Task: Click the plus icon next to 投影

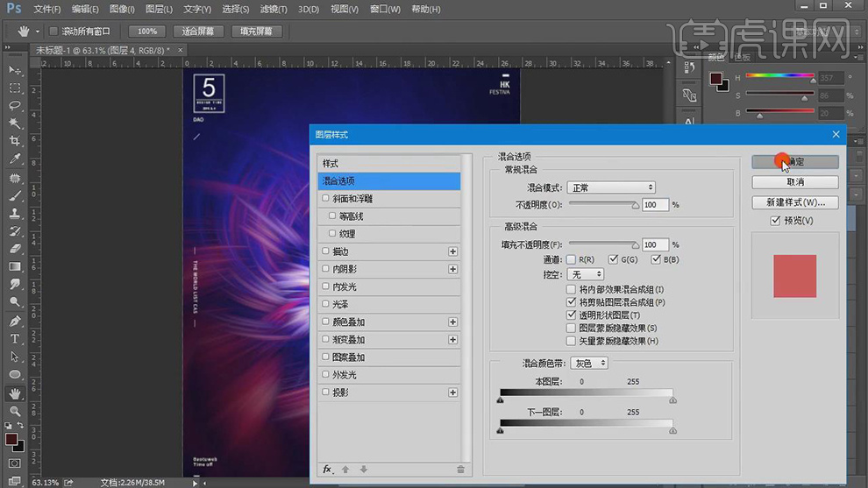Action: 453,393
